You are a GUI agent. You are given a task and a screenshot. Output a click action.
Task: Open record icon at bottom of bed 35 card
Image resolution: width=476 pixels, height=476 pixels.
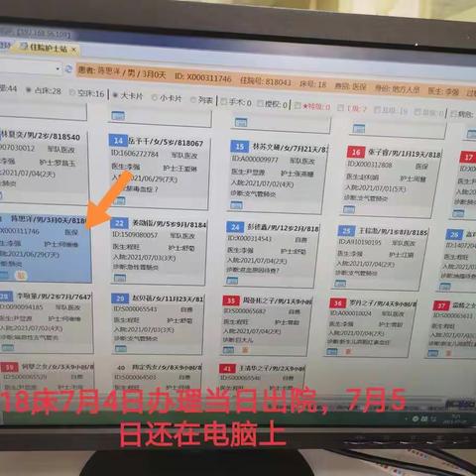point(228,350)
